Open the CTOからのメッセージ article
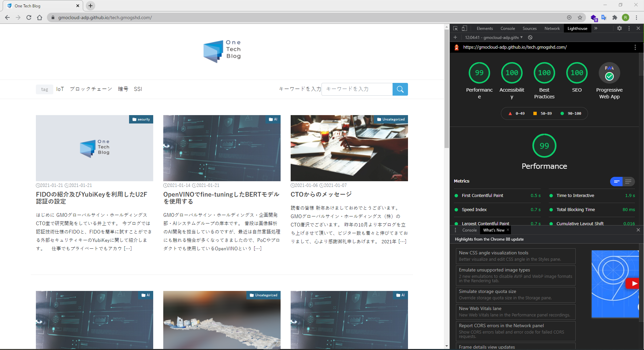644x350 pixels. (321, 194)
